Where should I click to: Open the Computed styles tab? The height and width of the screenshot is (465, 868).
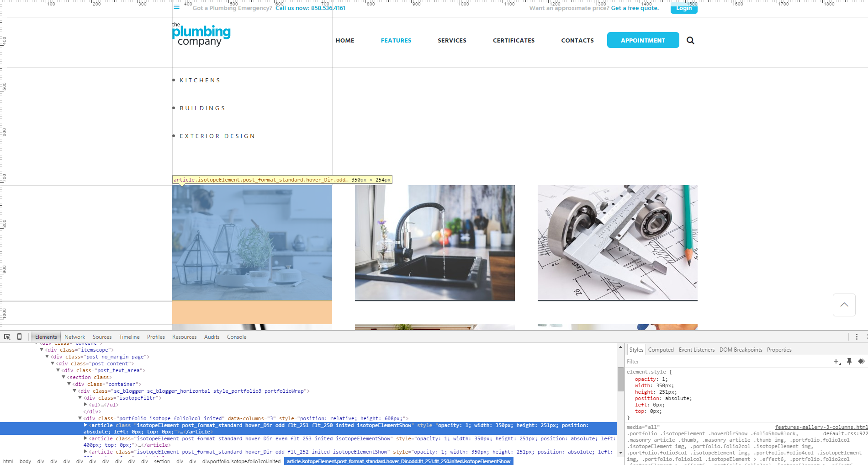tap(661, 350)
